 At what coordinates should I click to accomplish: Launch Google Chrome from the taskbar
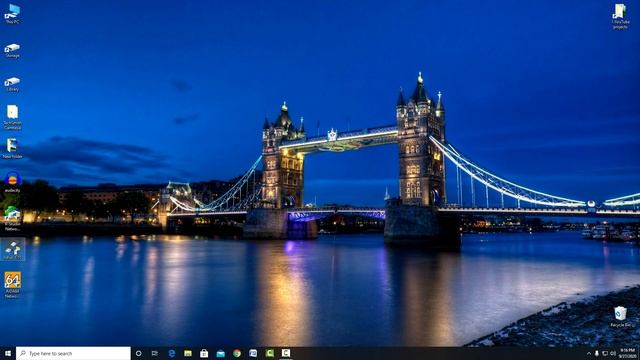point(237,353)
